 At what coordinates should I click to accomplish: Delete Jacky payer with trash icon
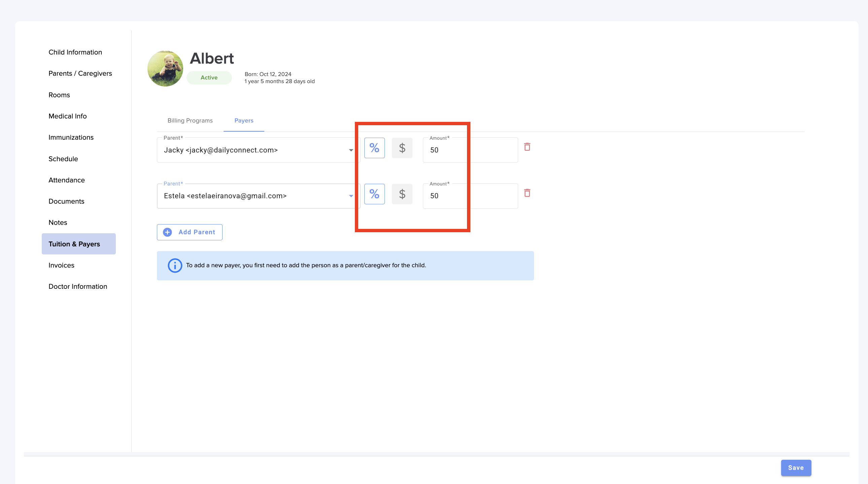[x=527, y=147]
